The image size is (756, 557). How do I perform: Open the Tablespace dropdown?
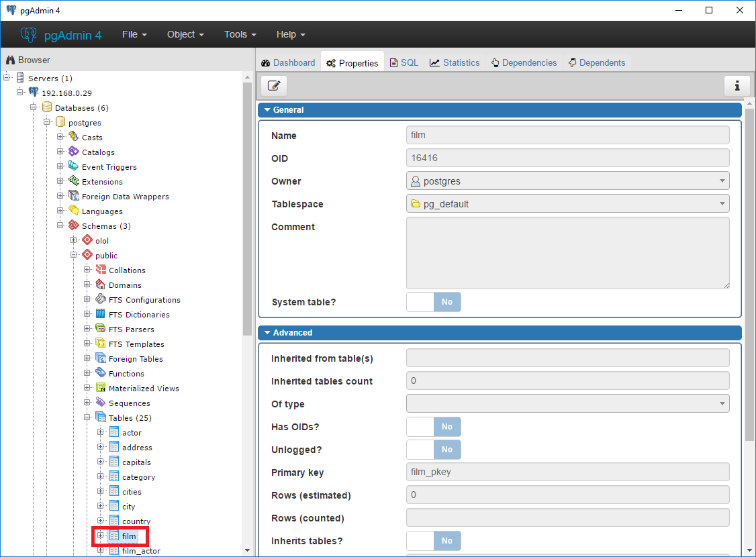[567, 204]
